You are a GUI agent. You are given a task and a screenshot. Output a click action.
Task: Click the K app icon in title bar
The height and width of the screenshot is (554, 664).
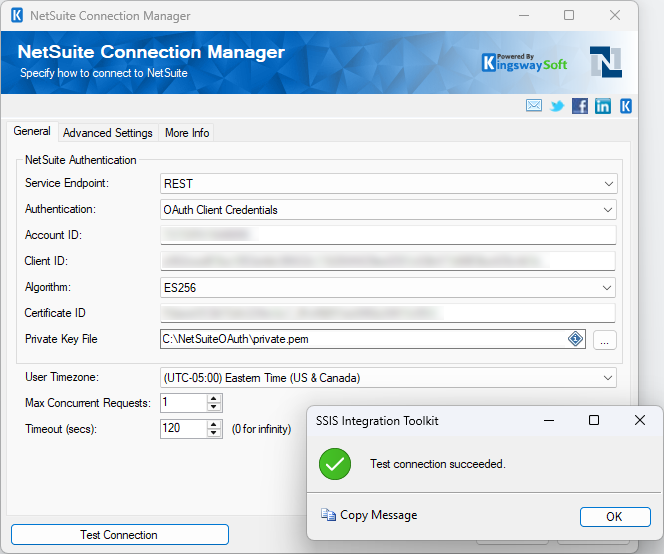17,15
